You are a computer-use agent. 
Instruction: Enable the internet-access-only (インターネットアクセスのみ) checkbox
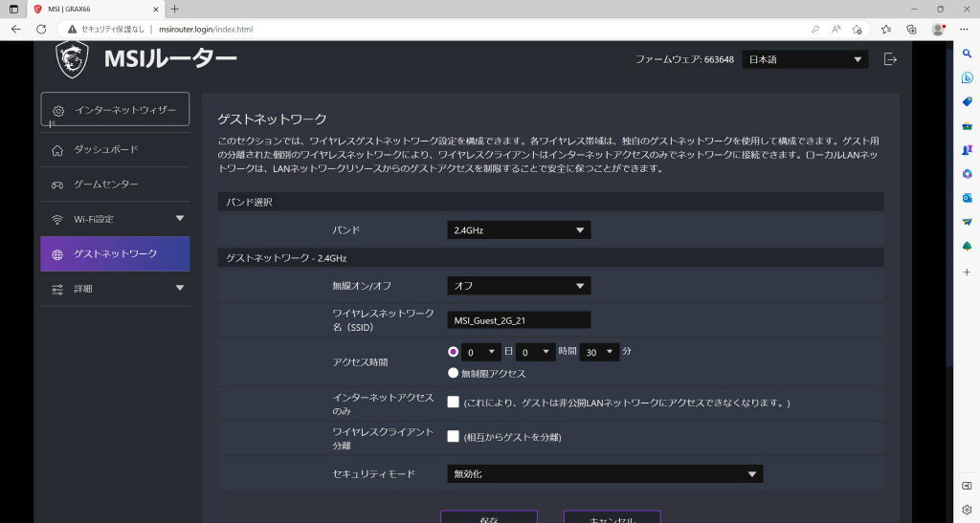tap(453, 403)
